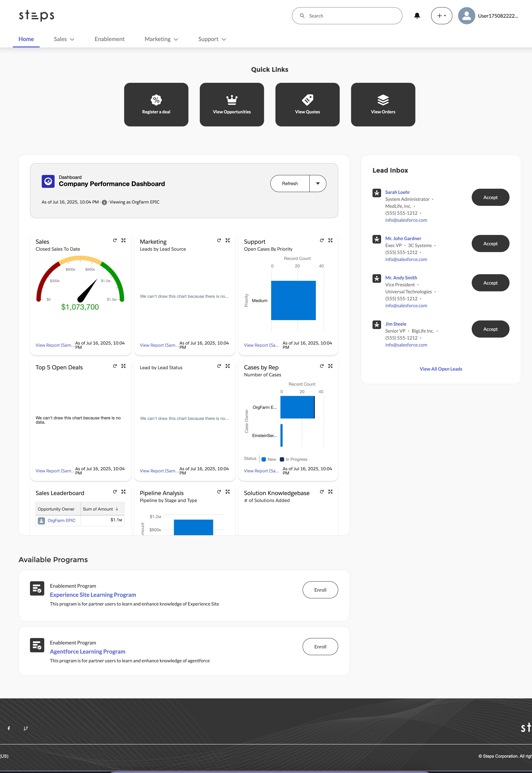Refresh the Sales gauge chart component
The image size is (532, 773).
point(114,240)
